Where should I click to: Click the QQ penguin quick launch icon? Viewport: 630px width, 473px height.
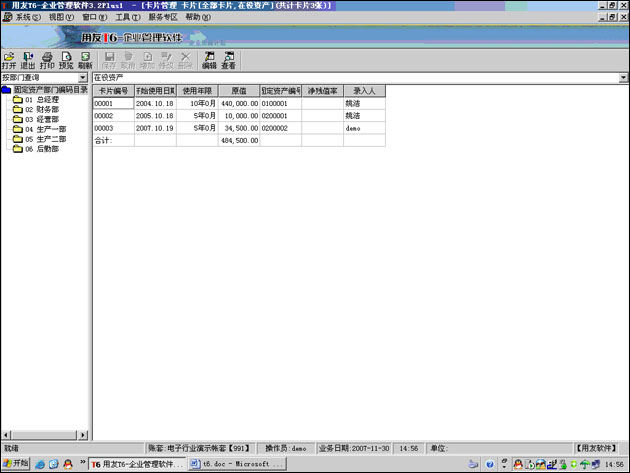click(68, 464)
